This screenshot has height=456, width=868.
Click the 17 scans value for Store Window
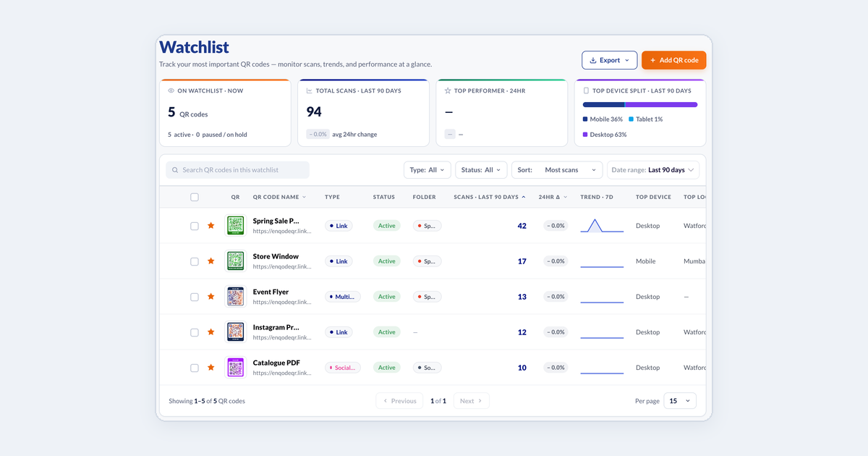click(522, 261)
